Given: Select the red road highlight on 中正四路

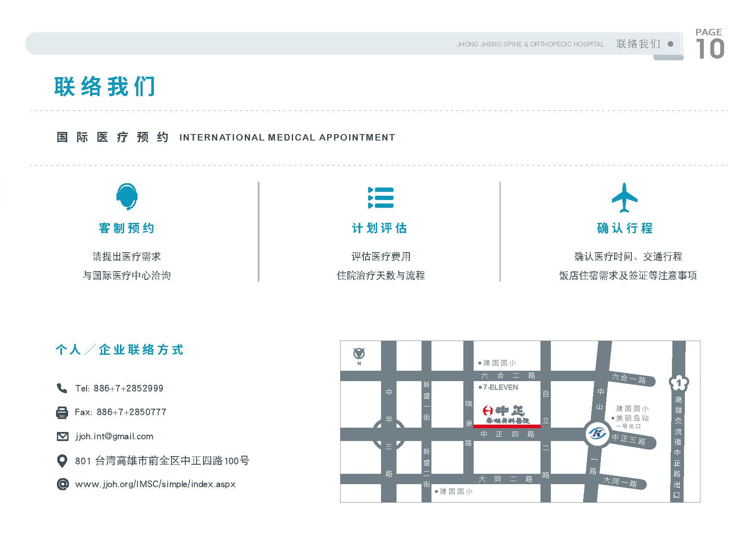Looking at the screenshot, I should 507,425.
